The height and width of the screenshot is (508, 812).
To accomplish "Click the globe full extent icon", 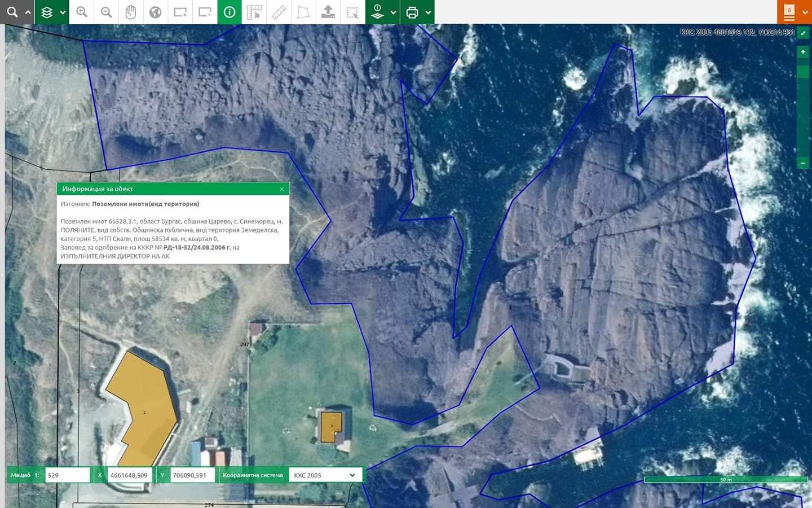I will (x=156, y=12).
